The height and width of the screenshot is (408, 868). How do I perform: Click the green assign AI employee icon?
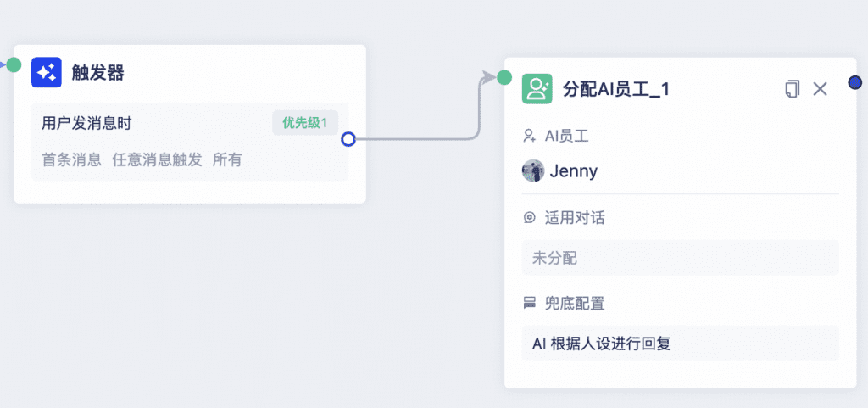click(537, 88)
